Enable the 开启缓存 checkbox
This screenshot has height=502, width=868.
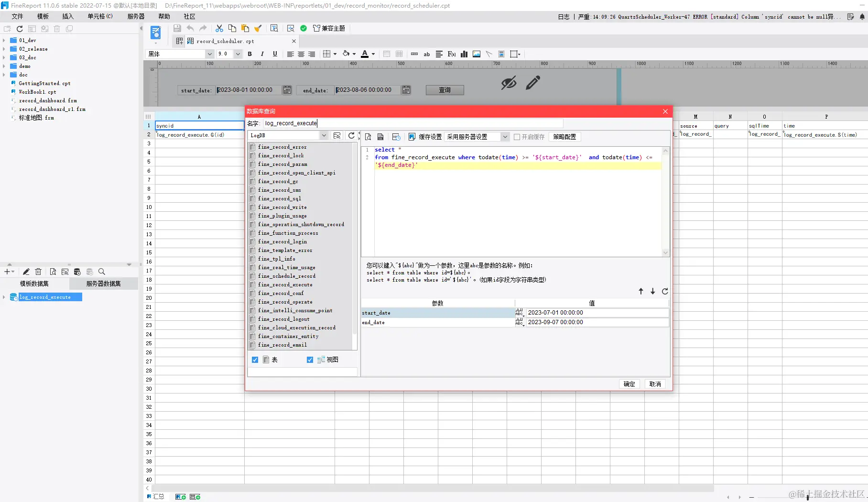[x=517, y=137]
